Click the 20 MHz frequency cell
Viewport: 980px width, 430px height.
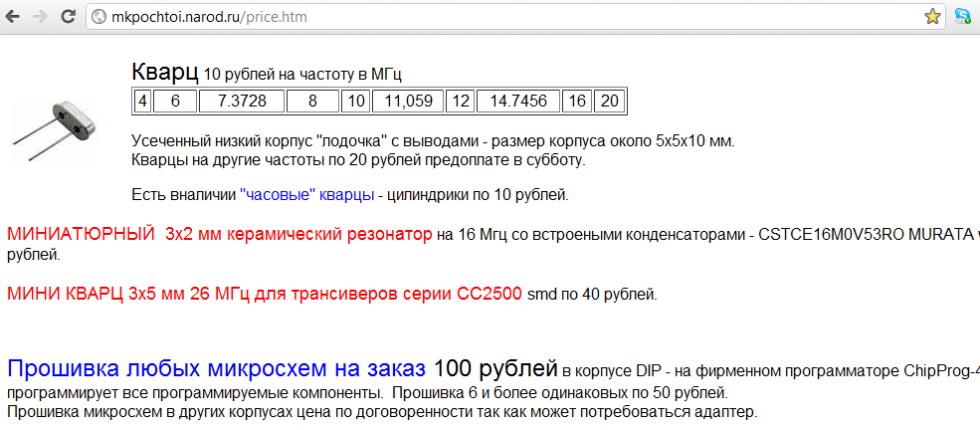pos(610,101)
